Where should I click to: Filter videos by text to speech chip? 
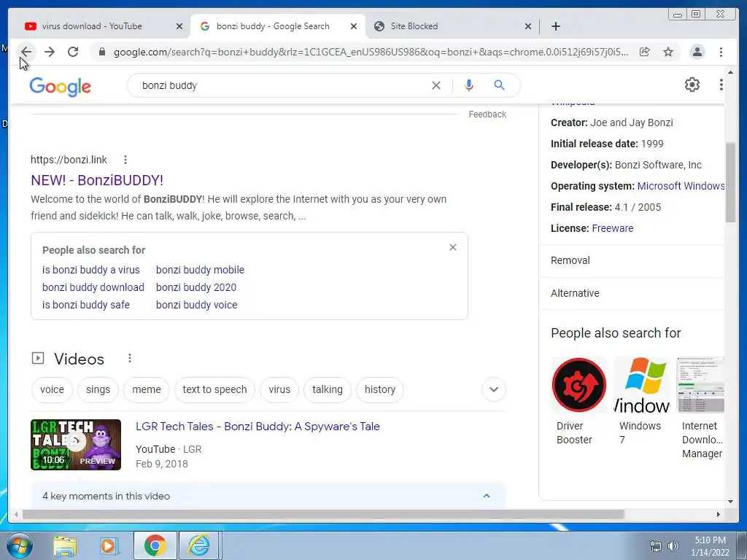pyautogui.click(x=214, y=389)
